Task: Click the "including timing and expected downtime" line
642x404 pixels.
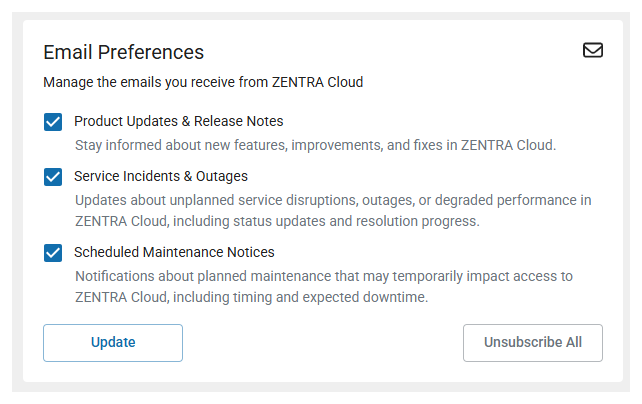Action: [x=251, y=297]
